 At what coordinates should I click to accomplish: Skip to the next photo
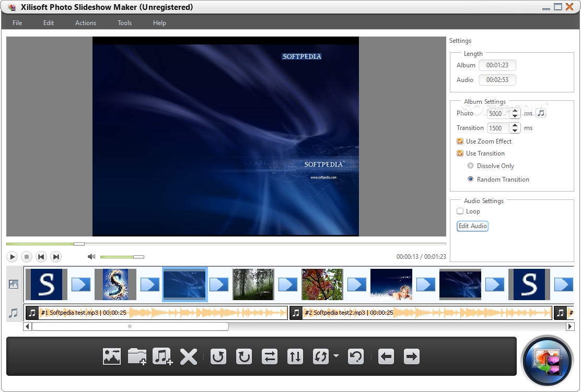click(56, 256)
